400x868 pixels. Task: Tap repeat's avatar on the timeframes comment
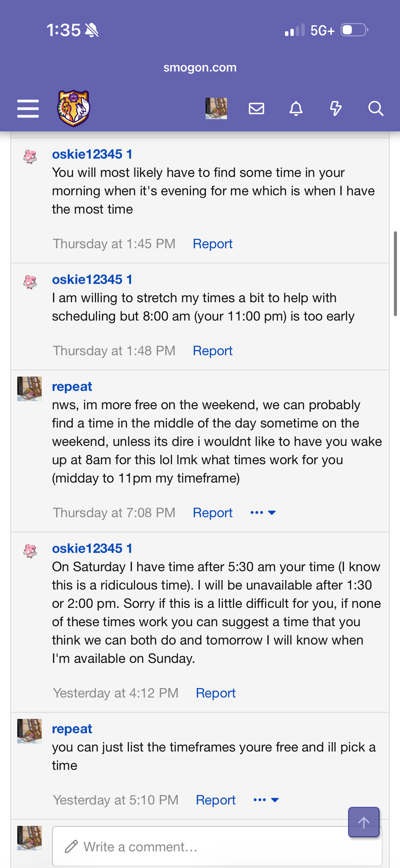pos(30,731)
